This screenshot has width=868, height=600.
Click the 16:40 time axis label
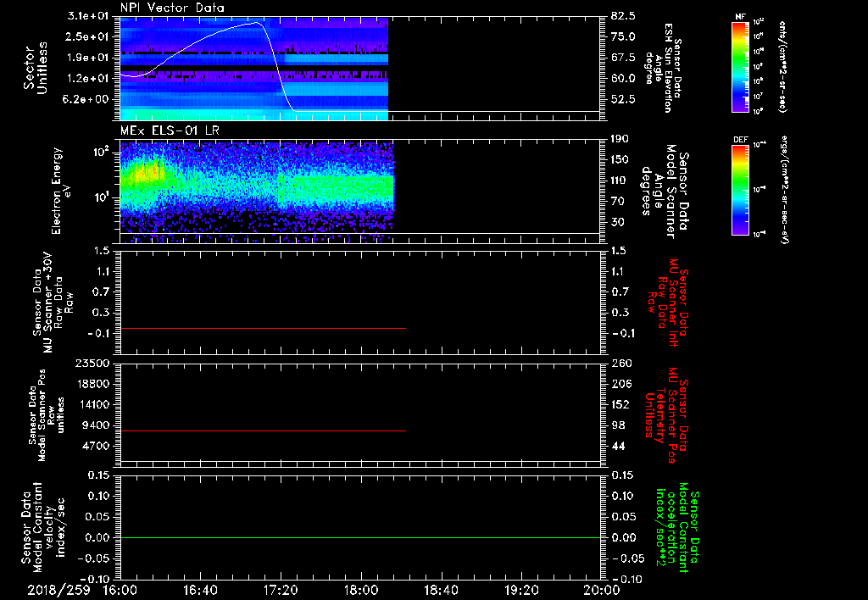(x=200, y=590)
